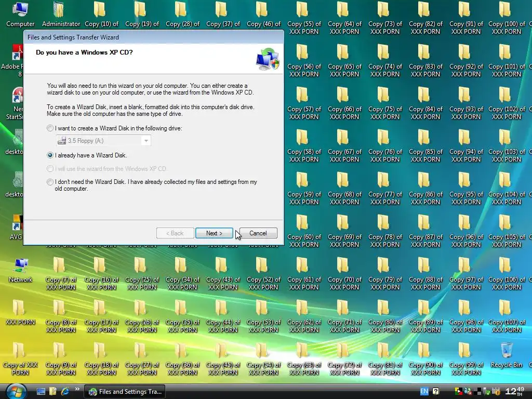Select 'I want to create a Wizard Disk' option
Viewport: 532px width, 399px height.
(50, 128)
